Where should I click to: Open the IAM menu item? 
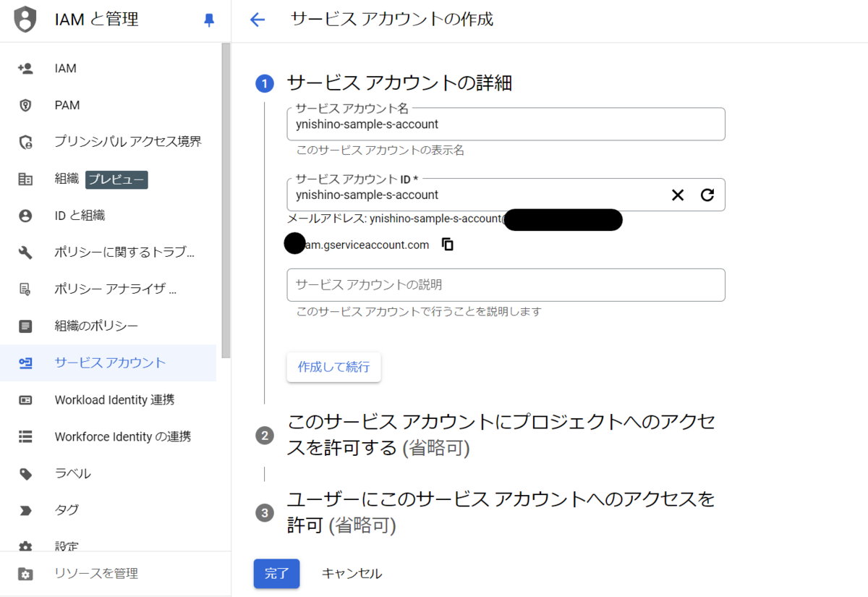pos(109,69)
